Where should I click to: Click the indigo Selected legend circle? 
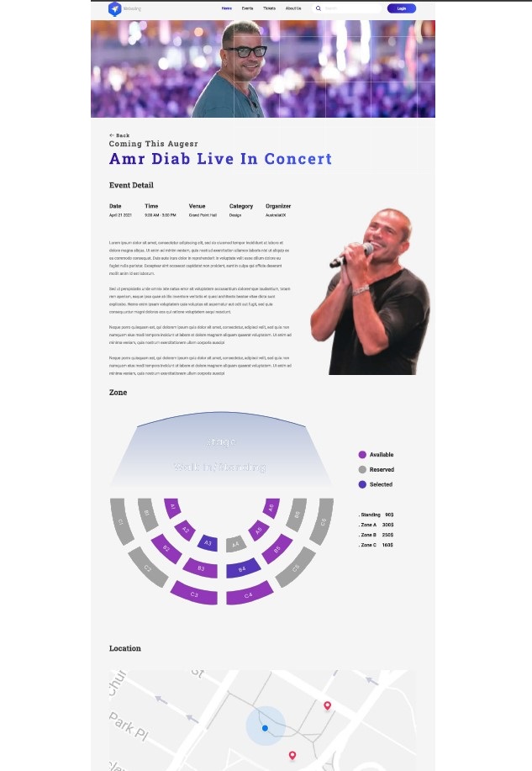click(x=363, y=484)
